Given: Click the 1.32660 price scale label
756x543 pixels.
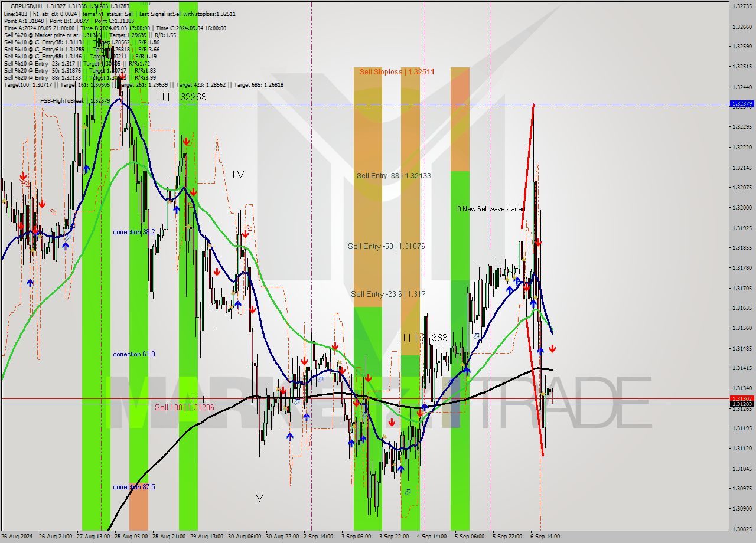Looking at the screenshot, I should [742, 27].
